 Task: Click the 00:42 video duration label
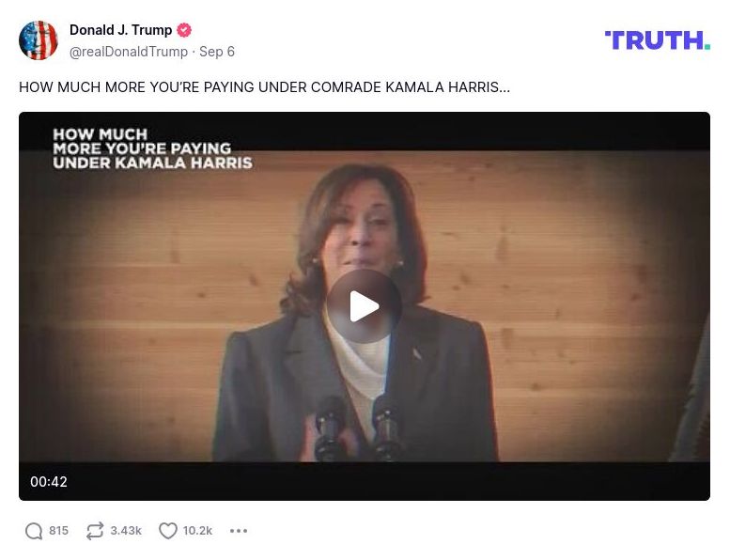point(49,482)
